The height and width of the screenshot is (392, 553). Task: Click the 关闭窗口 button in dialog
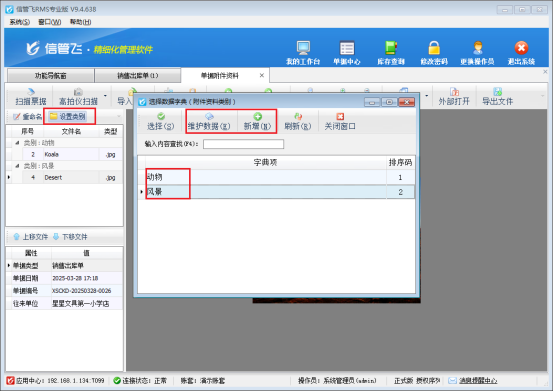340,121
